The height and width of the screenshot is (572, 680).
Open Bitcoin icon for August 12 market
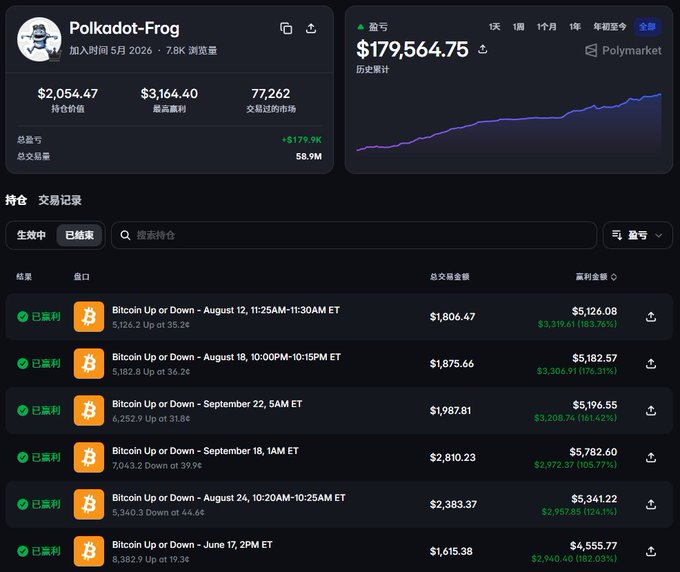click(89, 317)
